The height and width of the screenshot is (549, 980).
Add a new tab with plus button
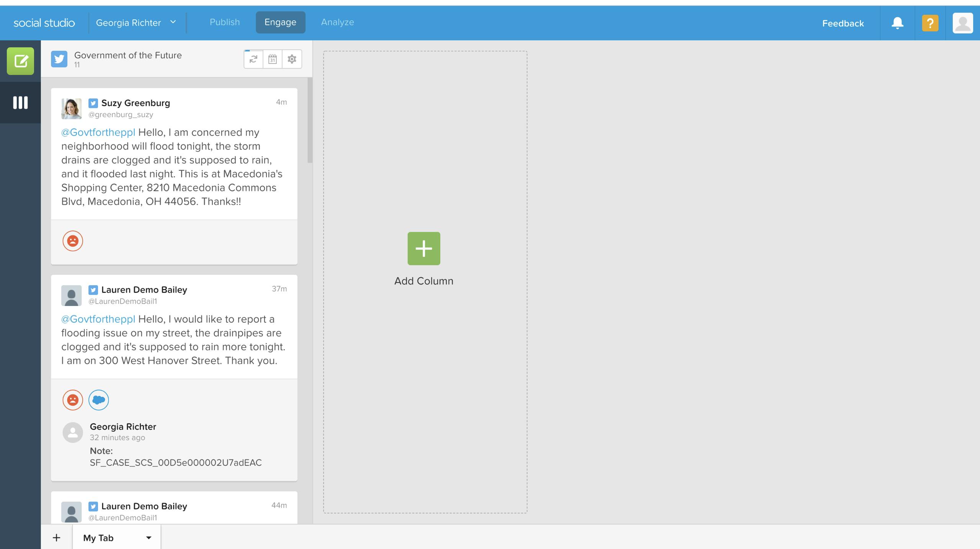click(57, 538)
